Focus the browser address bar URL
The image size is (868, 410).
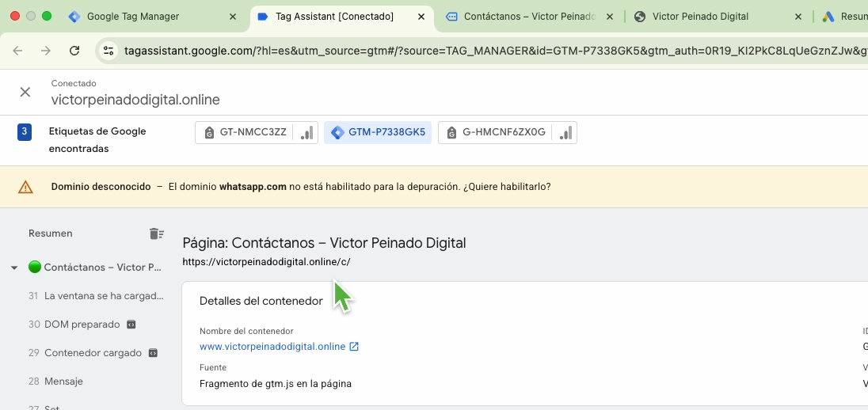(496, 51)
